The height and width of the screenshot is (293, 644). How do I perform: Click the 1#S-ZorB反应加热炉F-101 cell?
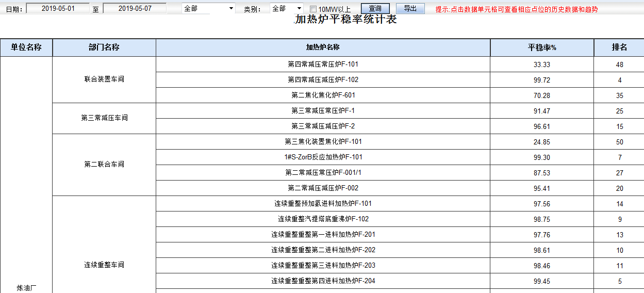tap(323, 157)
